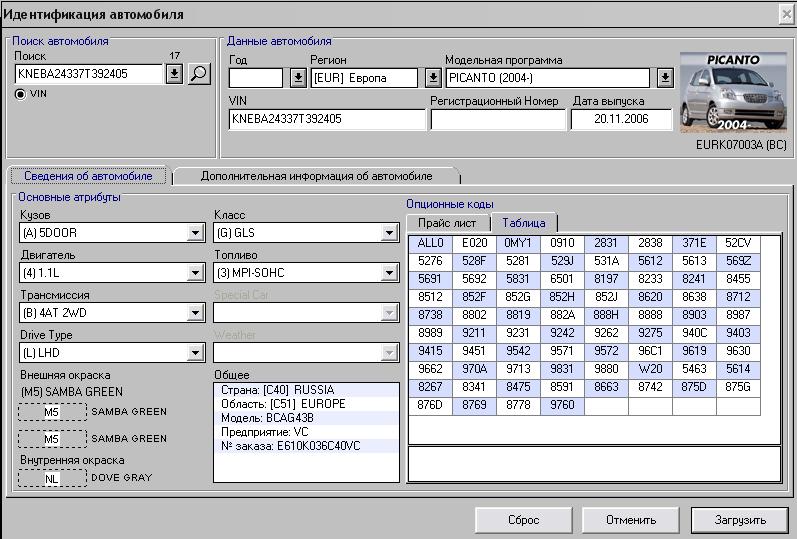Screen dimensions: 797x539
Task: Click the Загрузить button
Action: click(739, 520)
